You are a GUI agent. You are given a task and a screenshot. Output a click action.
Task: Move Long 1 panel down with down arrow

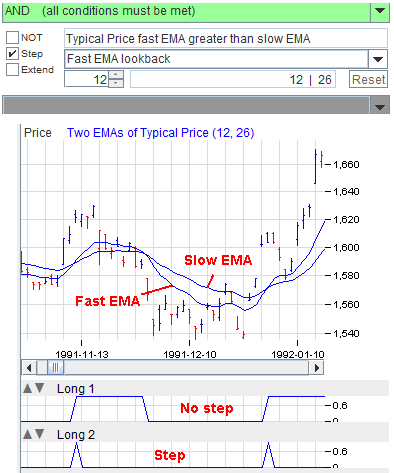pos(40,388)
